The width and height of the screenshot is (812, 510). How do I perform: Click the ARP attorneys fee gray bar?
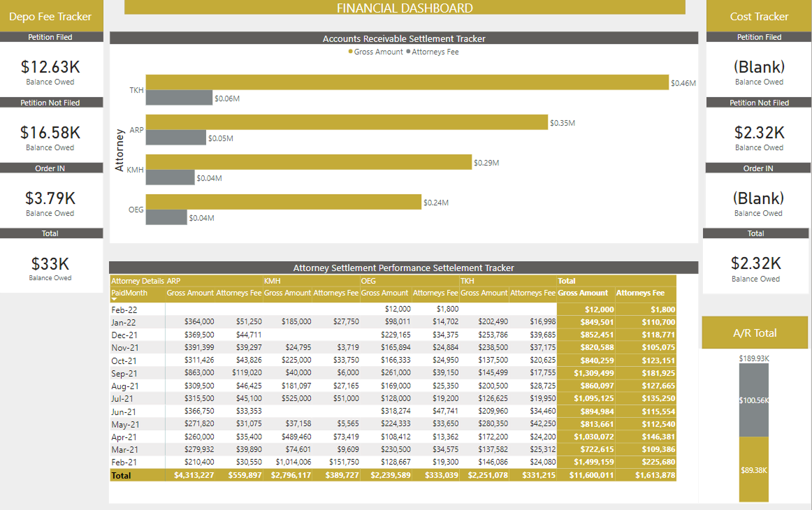(x=175, y=137)
